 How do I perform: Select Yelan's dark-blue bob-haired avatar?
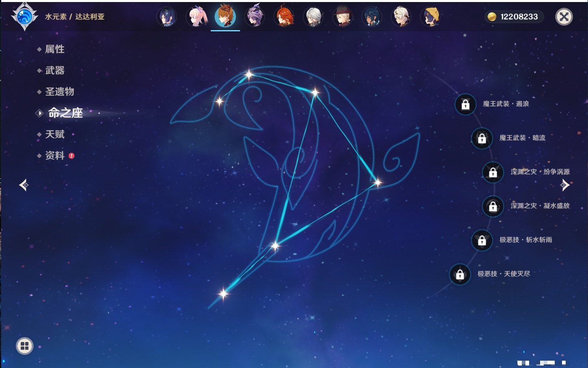[167, 17]
